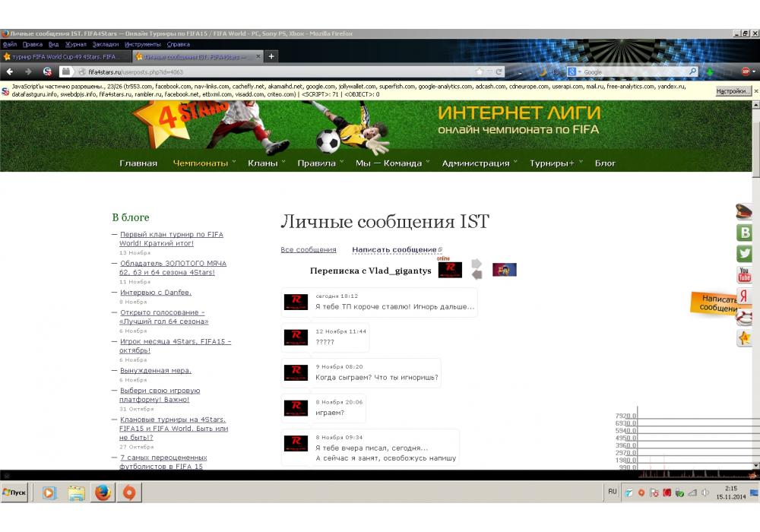Switch the RU language indicator
This screenshot has height=532, width=760.
[x=612, y=491]
